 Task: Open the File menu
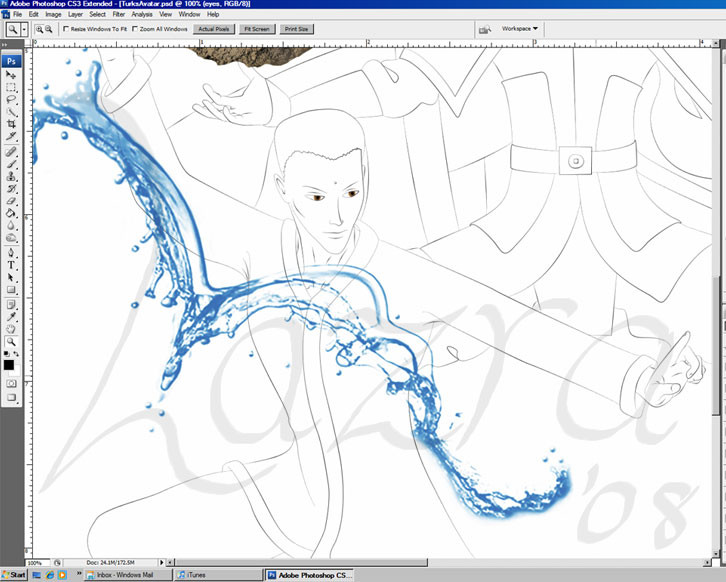tap(18, 14)
